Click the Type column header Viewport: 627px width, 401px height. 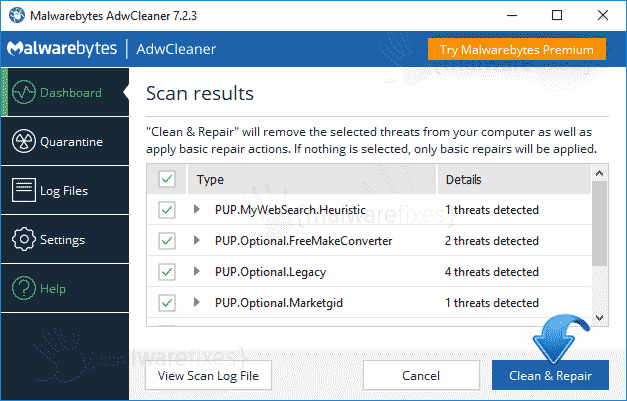[312, 179]
